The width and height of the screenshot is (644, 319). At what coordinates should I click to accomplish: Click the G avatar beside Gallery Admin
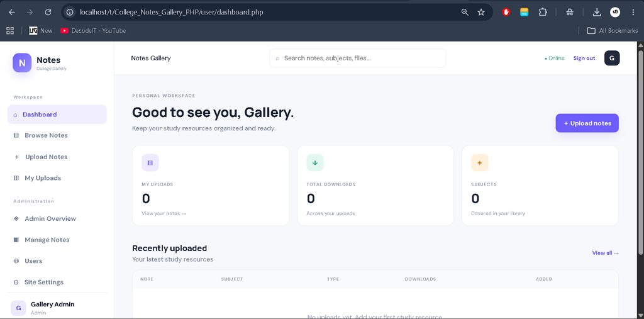click(x=18, y=308)
